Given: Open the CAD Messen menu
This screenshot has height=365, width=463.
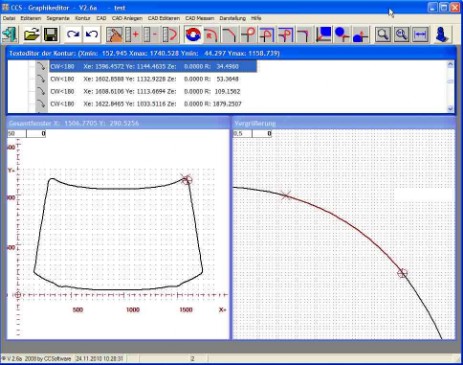Looking at the screenshot, I should tap(200, 18).
